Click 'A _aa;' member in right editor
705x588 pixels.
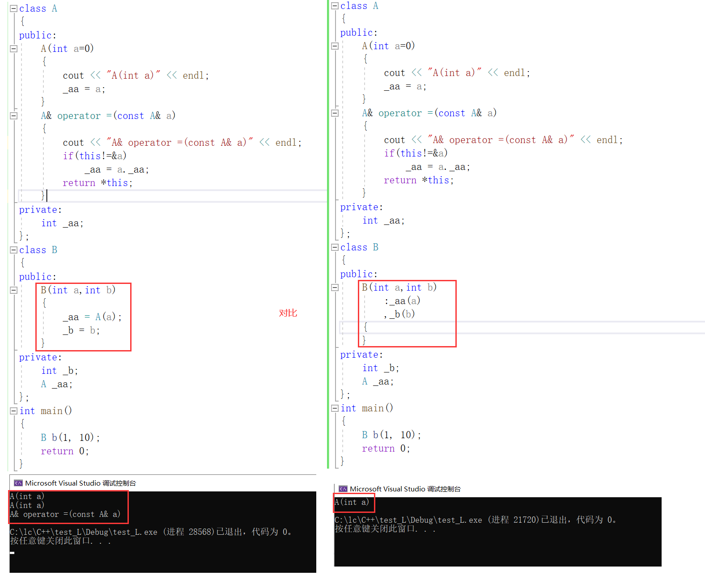coord(378,381)
